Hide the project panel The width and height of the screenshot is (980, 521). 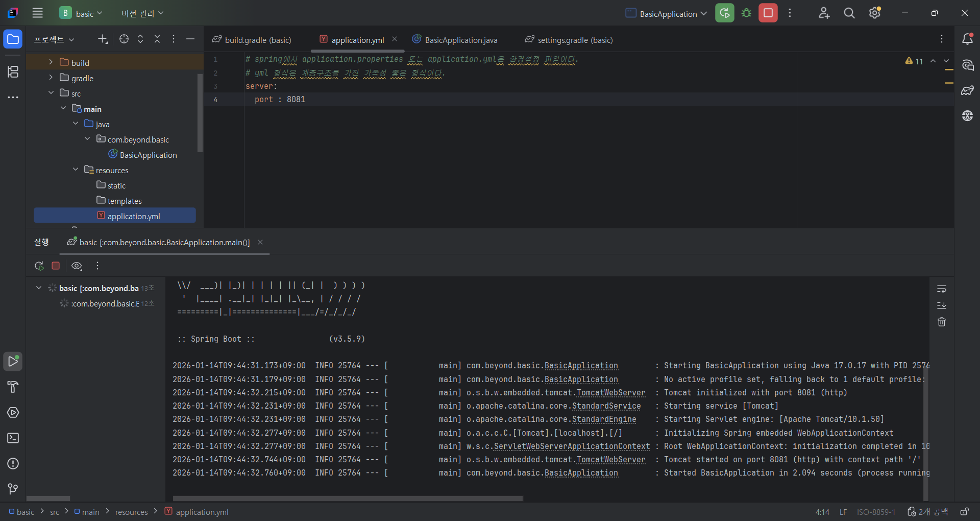click(x=190, y=39)
